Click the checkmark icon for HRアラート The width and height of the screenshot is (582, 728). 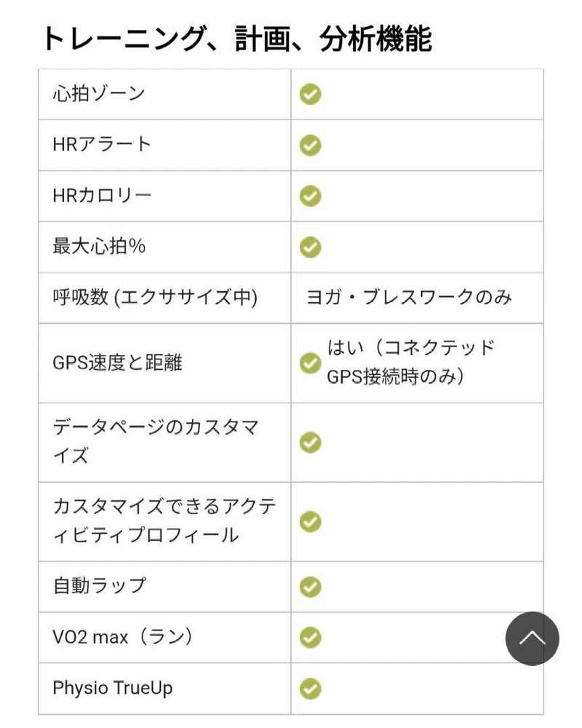(x=311, y=146)
